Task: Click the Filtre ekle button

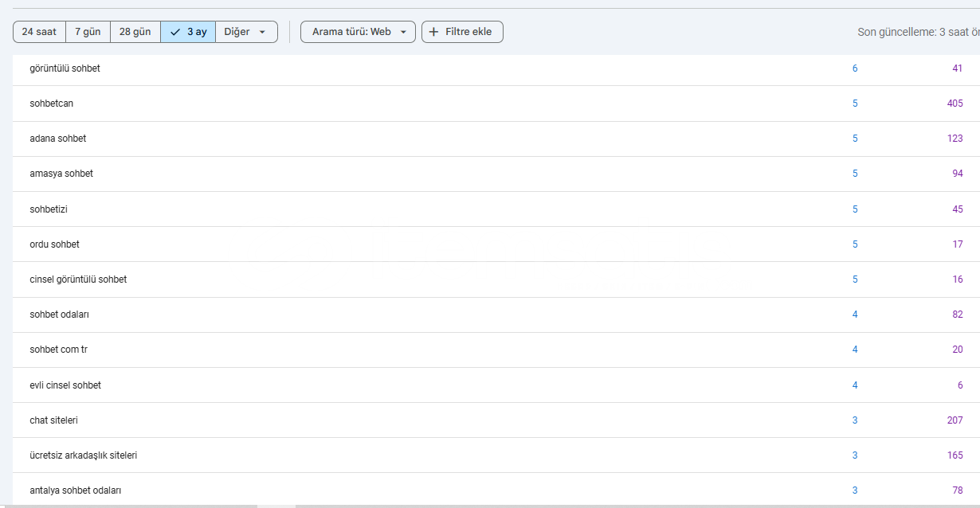Action: click(x=462, y=32)
